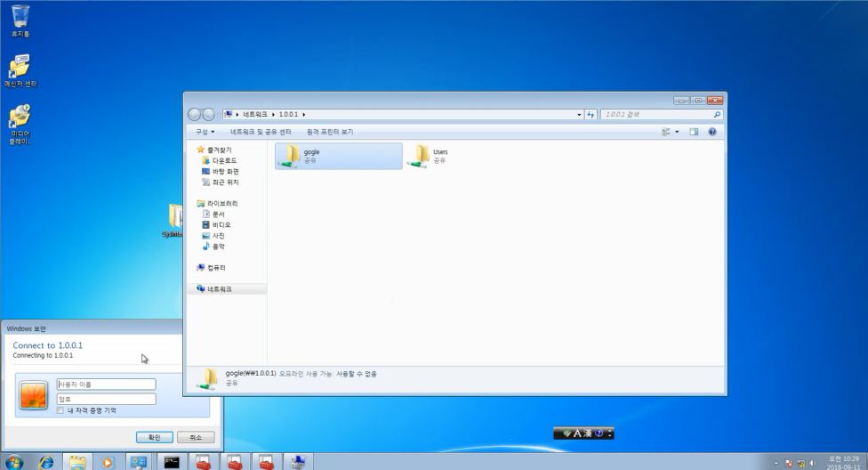Check 내 자격 증명 기억 checkbox
The width and height of the screenshot is (868, 470).
[60, 410]
